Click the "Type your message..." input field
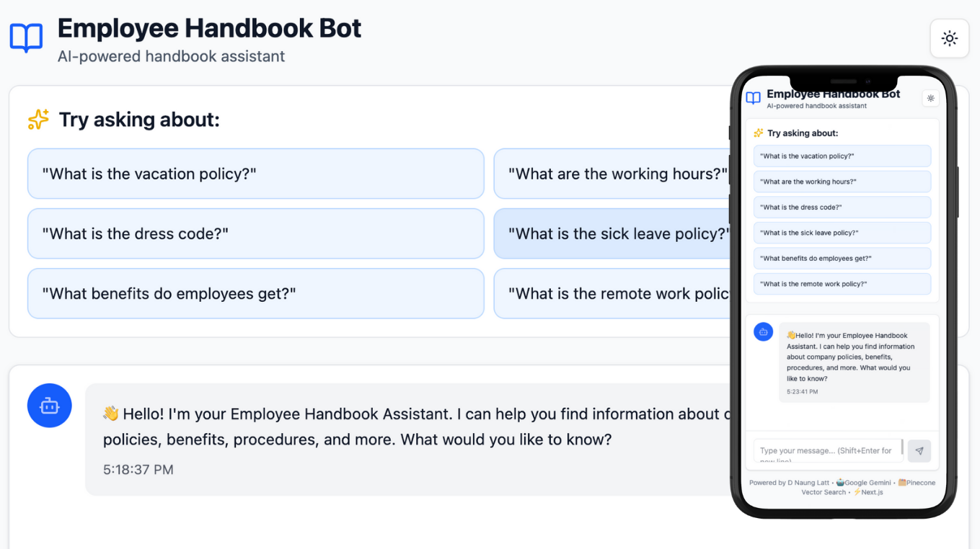 click(827, 450)
